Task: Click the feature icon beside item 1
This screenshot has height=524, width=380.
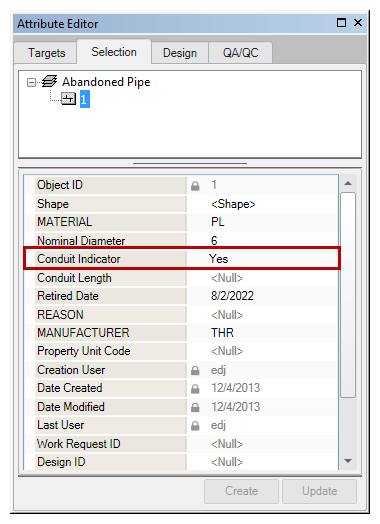Action: (69, 99)
